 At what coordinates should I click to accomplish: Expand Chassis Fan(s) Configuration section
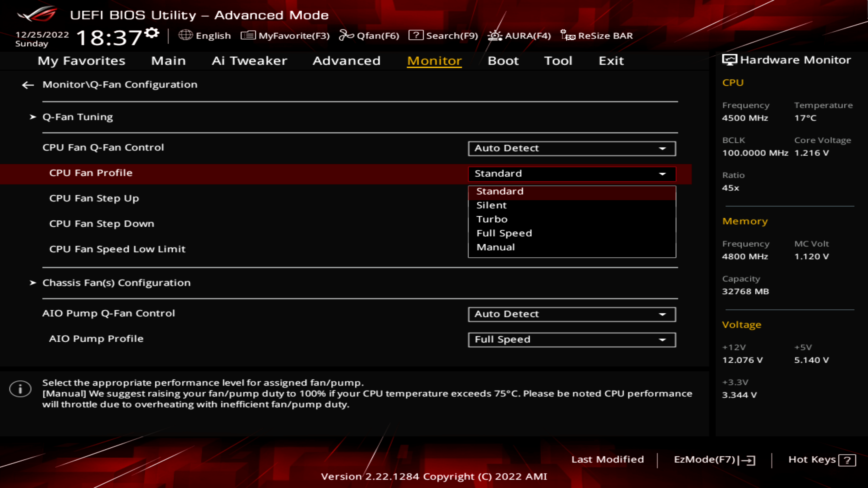point(116,282)
